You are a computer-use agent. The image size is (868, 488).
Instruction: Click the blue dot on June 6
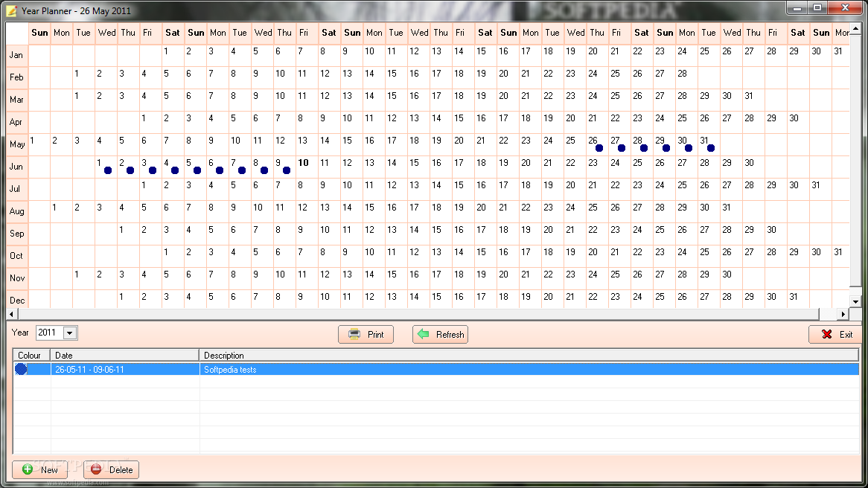click(x=220, y=170)
